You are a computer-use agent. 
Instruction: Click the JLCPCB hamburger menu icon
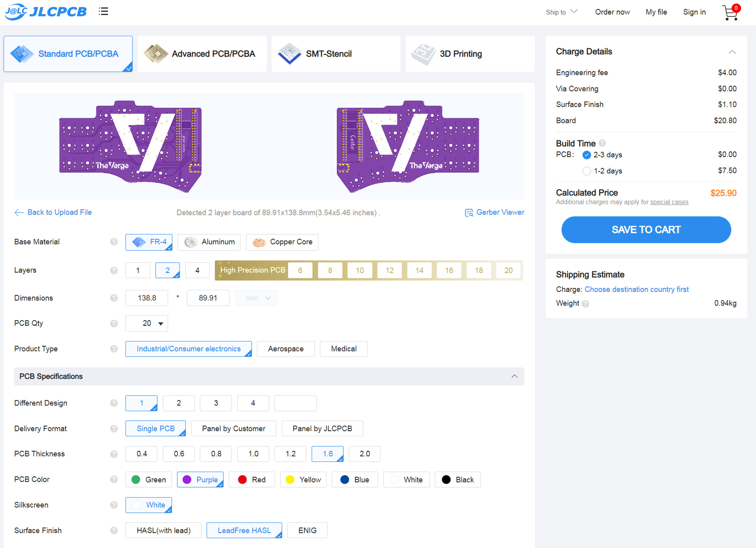click(x=103, y=11)
